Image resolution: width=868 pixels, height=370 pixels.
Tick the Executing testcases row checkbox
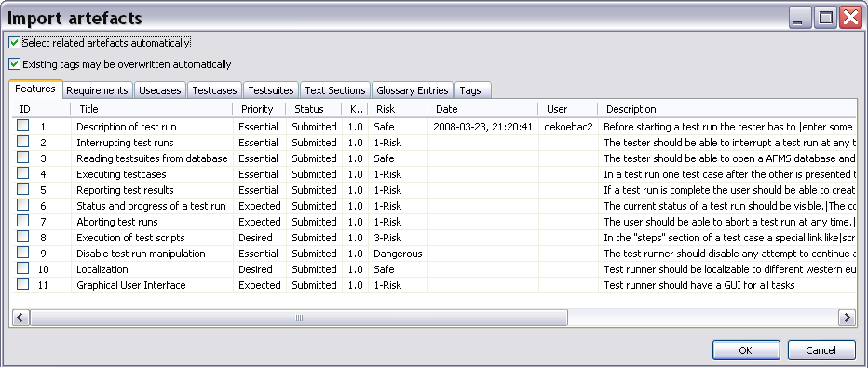[22, 174]
